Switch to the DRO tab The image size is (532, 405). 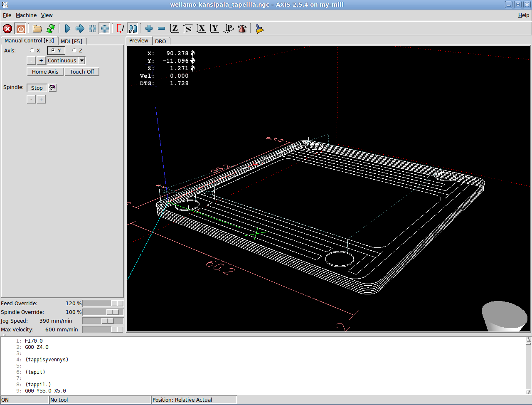[x=160, y=41]
